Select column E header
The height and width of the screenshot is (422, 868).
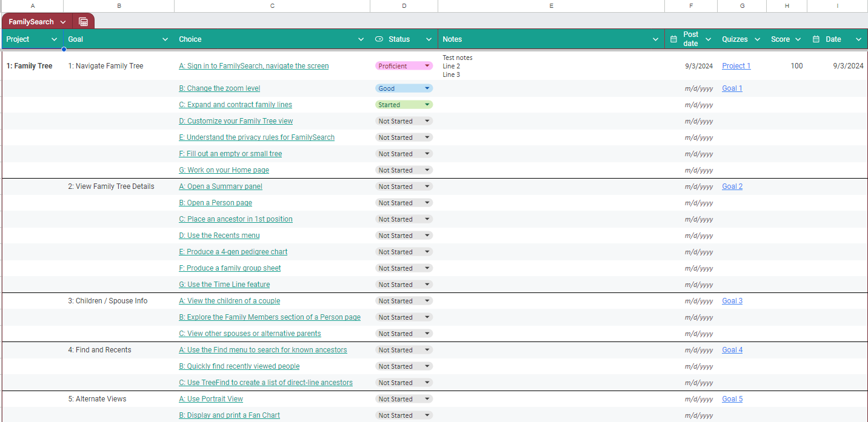pyautogui.click(x=551, y=5)
